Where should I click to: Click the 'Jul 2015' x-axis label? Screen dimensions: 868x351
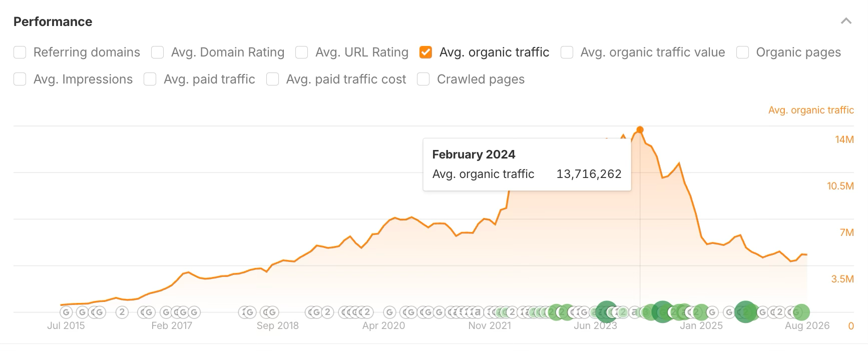point(66,325)
